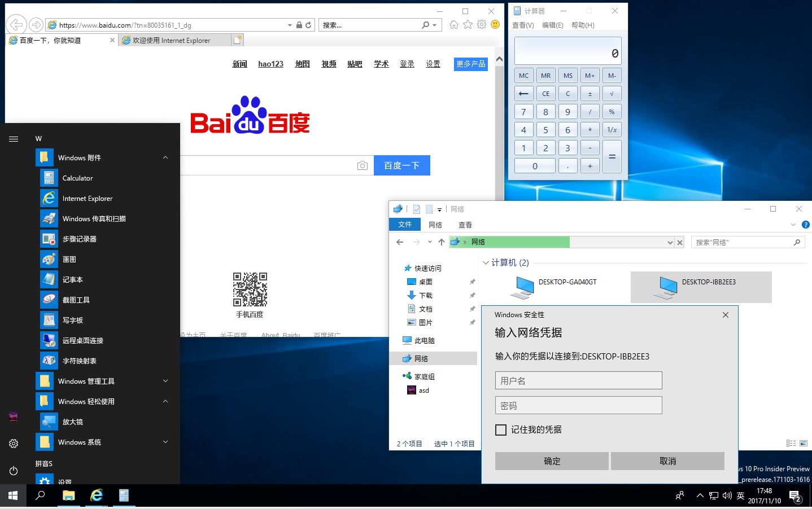Open the action center notification icon
This screenshot has height=509, width=812.
coord(796,496)
